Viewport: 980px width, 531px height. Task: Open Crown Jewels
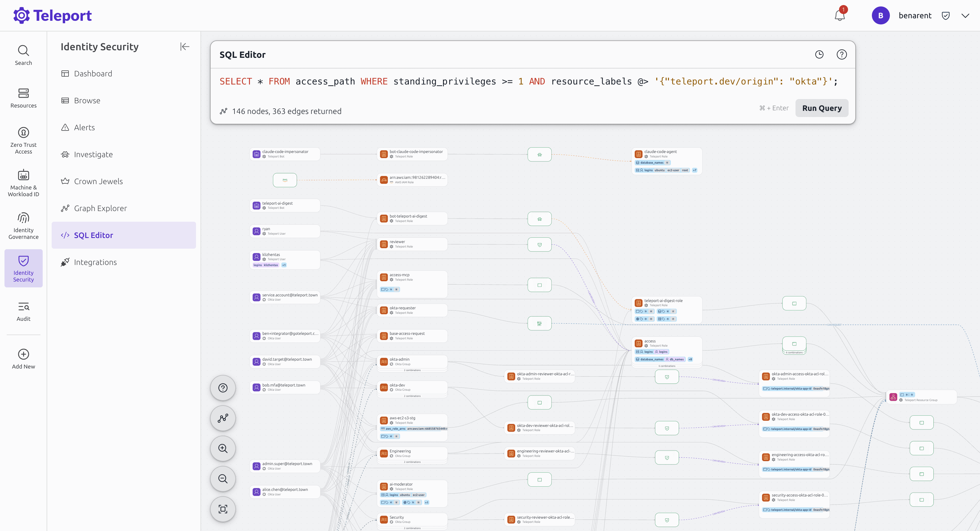99,181
